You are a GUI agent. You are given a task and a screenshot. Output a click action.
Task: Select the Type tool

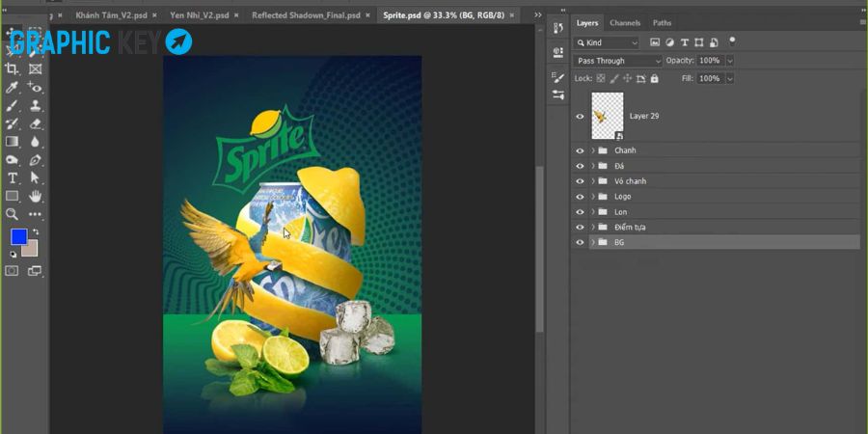coord(12,177)
